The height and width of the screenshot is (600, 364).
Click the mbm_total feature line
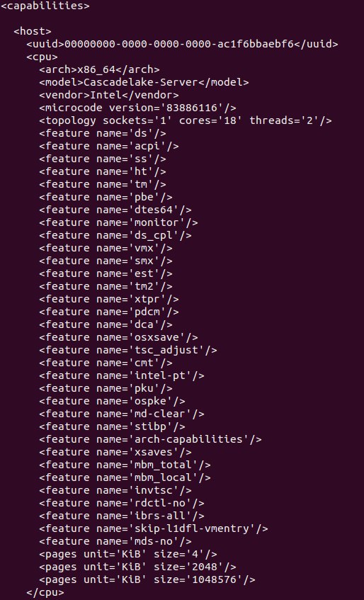pos(125,465)
